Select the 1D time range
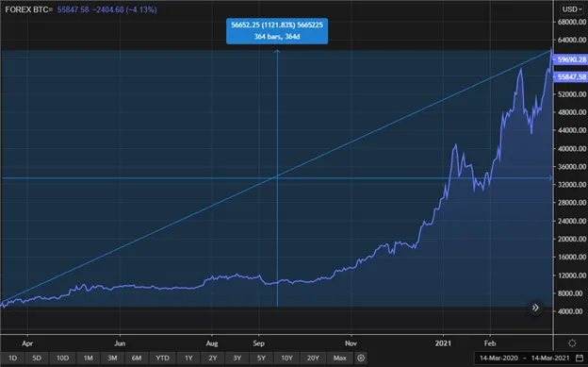 13,358
